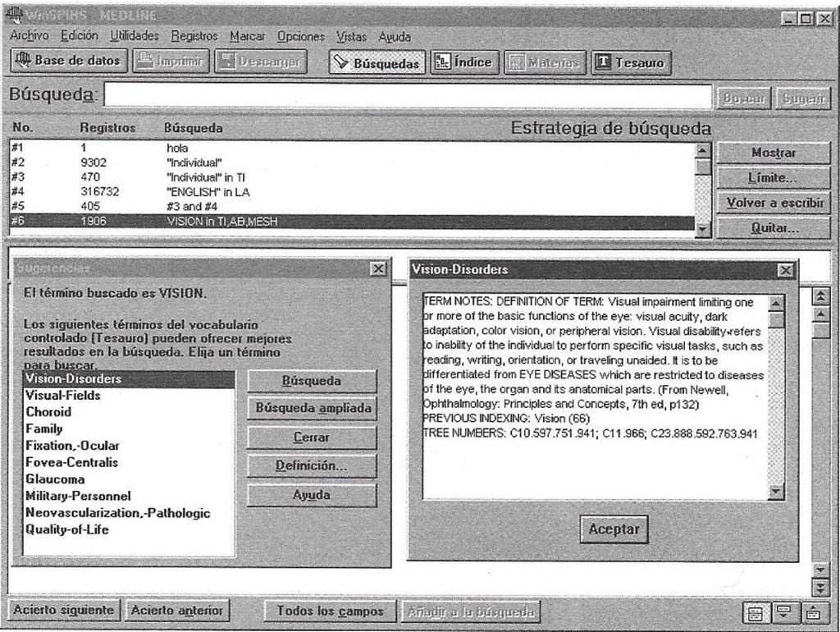Open the Tesauro toolbar button
Image resolution: width=840 pixels, height=632 pixels.
(631, 62)
